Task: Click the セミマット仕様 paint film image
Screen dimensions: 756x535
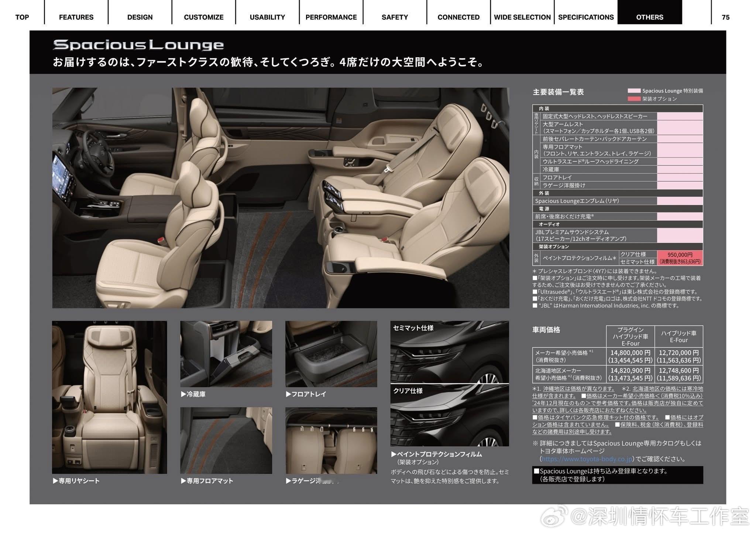Action: 450,352
